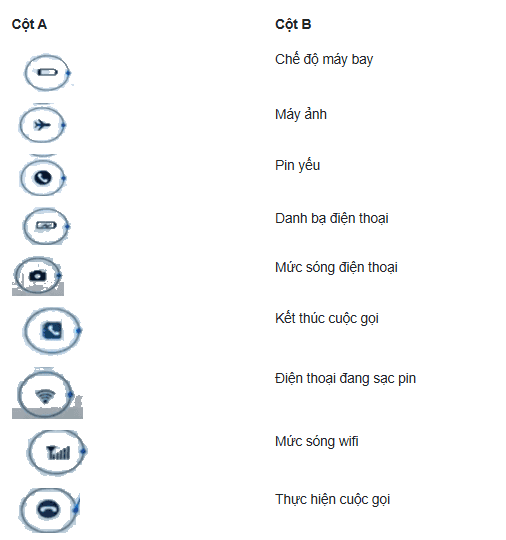Select the 'Máy ảnh' answer text
506x540 pixels.
click(x=301, y=114)
